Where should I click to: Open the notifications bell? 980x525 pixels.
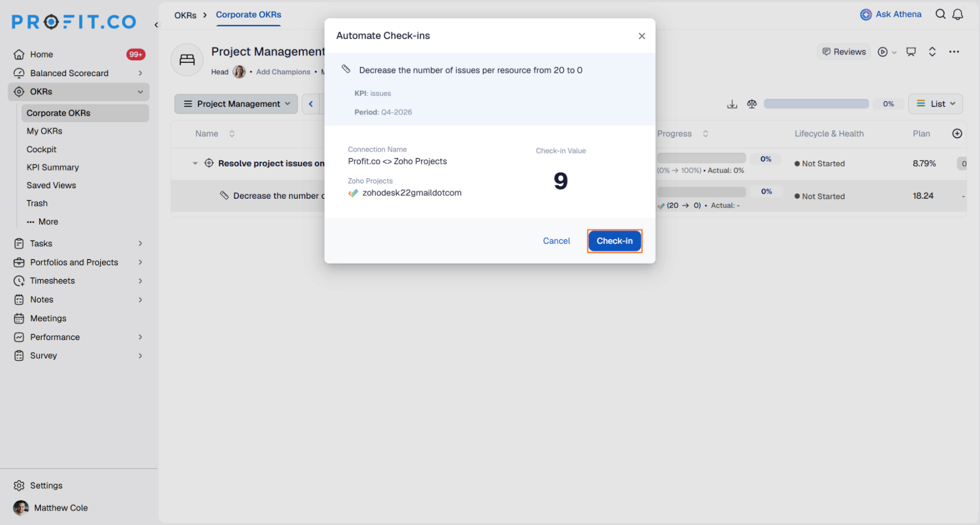click(957, 14)
